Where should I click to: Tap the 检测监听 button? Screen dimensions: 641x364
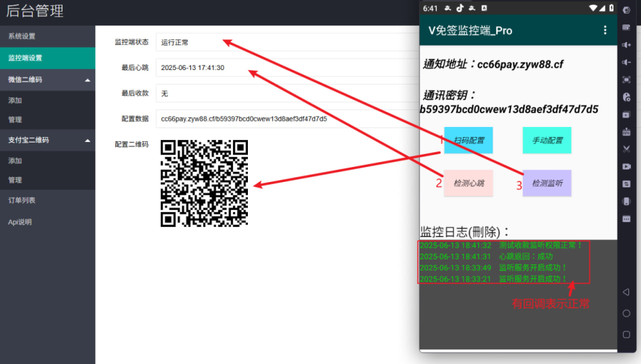pyautogui.click(x=546, y=183)
